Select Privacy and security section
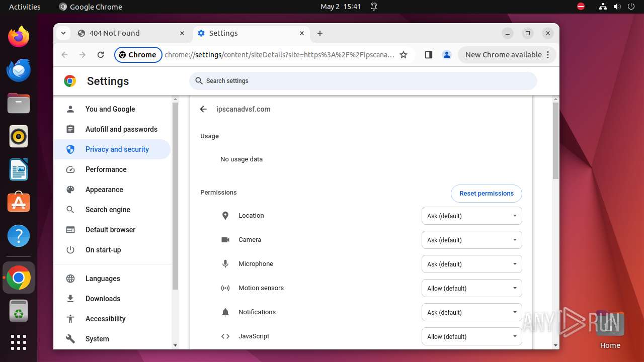Screen dimensions: 644x362 [112, 149]
